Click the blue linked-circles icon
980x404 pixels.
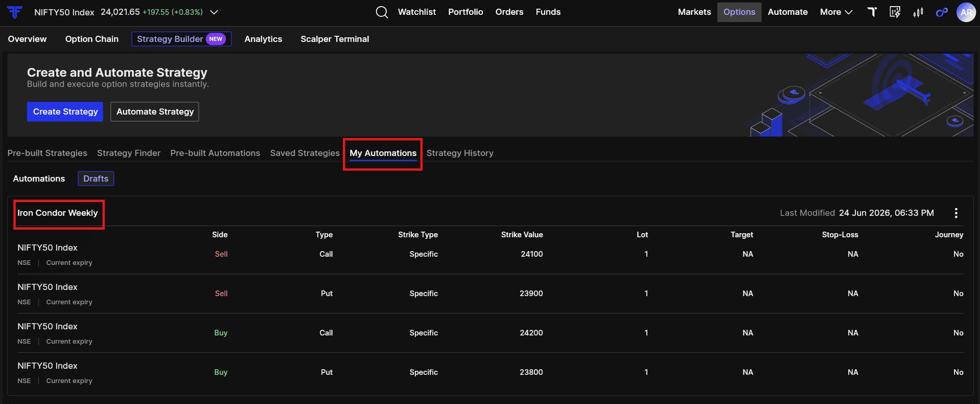coord(942,12)
